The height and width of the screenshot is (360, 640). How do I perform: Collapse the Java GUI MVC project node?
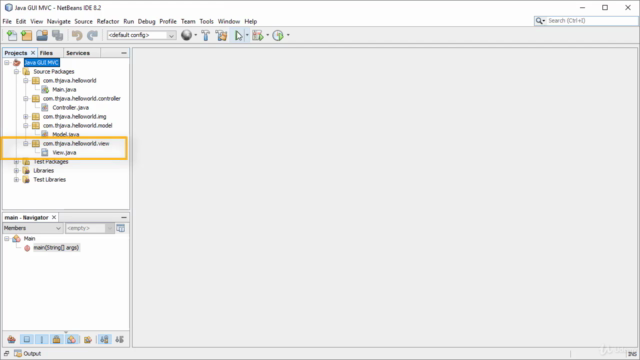7,62
